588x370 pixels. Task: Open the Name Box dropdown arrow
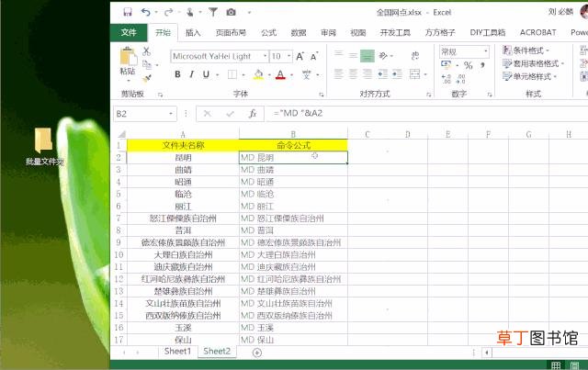[x=171, y=114]
